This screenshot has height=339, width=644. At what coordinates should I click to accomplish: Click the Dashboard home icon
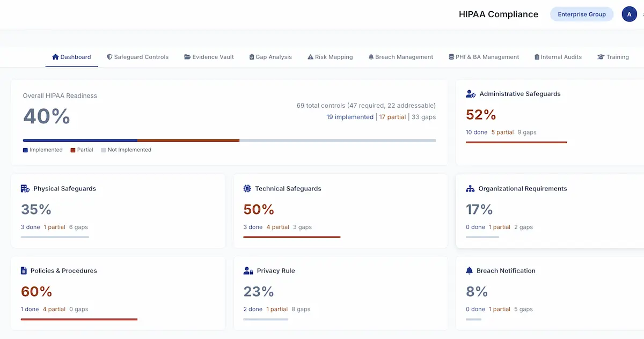tap(55, 56)
